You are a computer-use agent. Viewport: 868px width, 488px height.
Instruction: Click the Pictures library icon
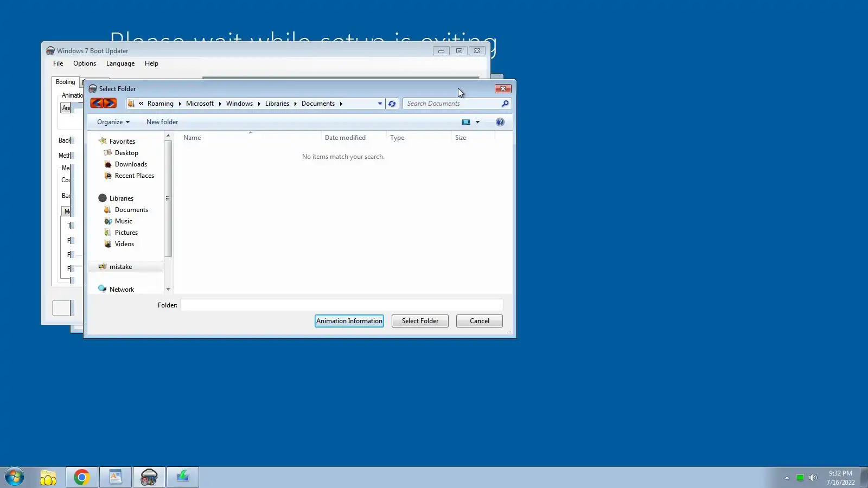coord(108,233)
